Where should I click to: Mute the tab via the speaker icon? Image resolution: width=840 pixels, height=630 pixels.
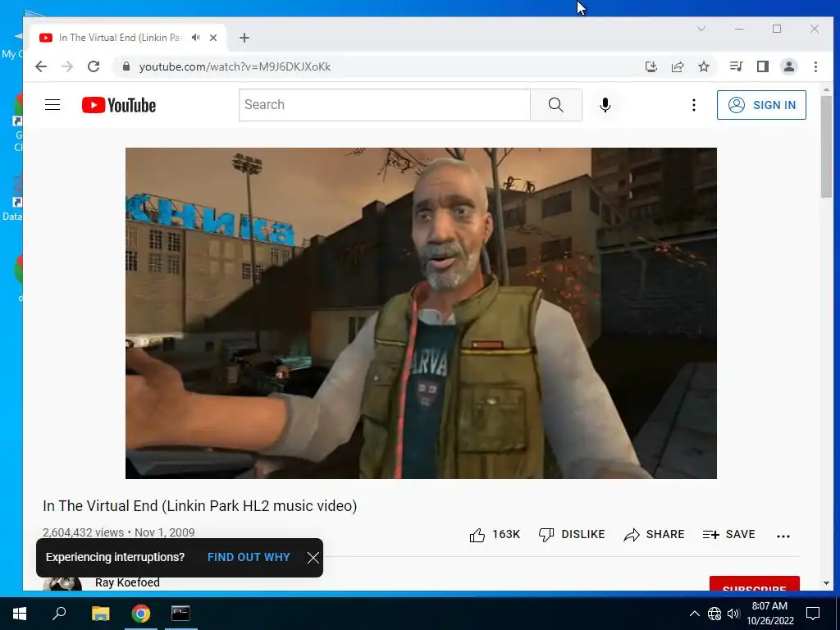point(195,38)
